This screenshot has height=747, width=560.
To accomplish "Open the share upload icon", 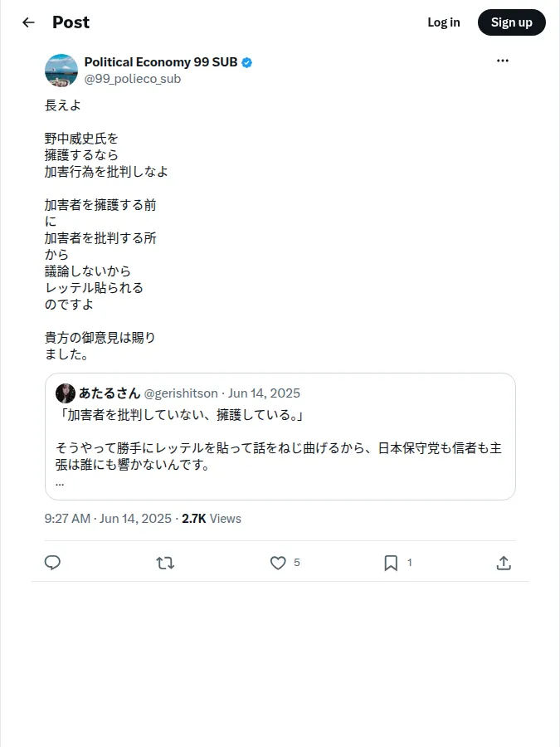I will tap(504, 563).
